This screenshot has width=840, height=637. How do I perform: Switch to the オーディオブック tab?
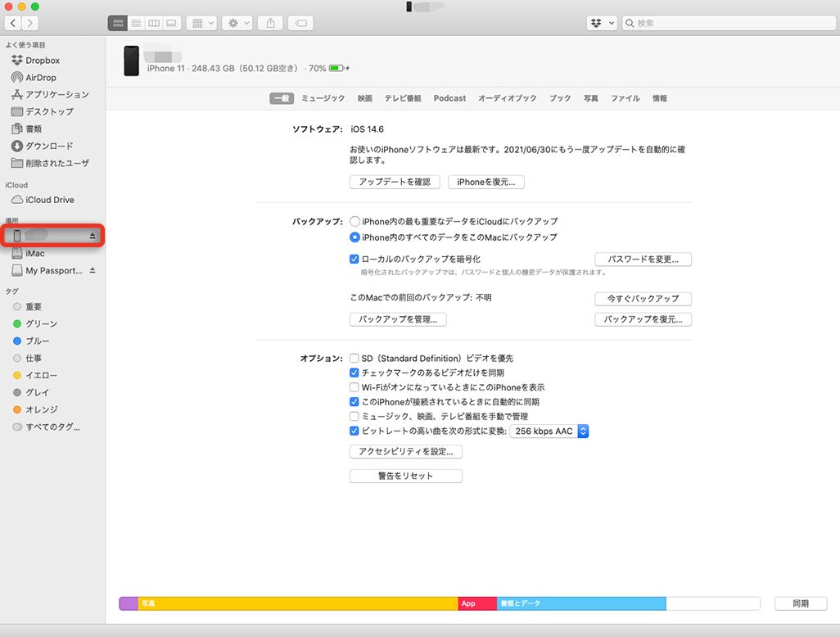click(508, 98)
